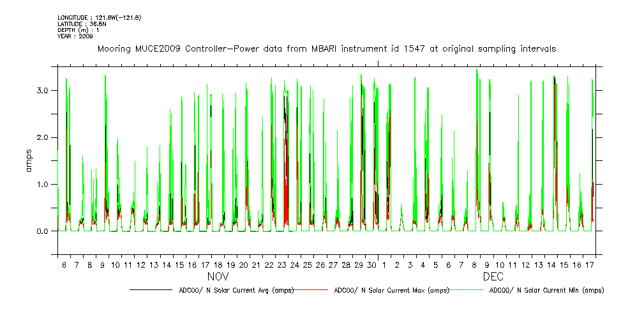Click the 2.0 y-axis tick label

tap(42, 137)
